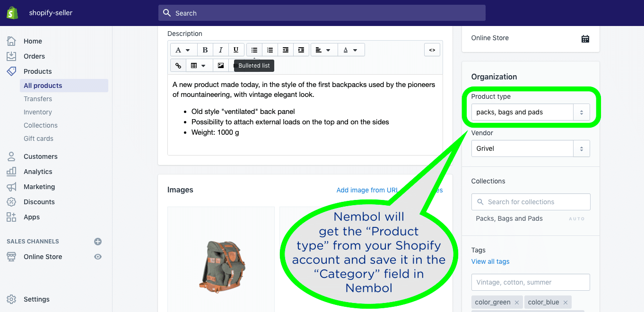Open Inventory under Products
Viewport: 644px width, 312px height.
tap(38, 112)
